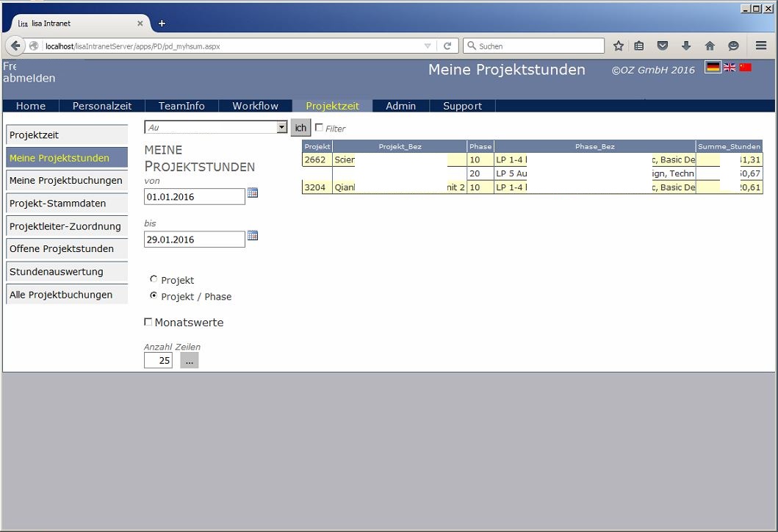This screenshot has width=778, height=532.
Task: Tick the Monatswerte checkbox
Action: pos(148,322)
